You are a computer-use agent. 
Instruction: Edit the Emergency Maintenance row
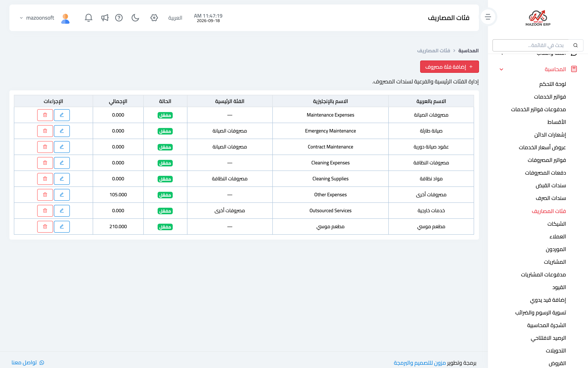tap(62, 131)
